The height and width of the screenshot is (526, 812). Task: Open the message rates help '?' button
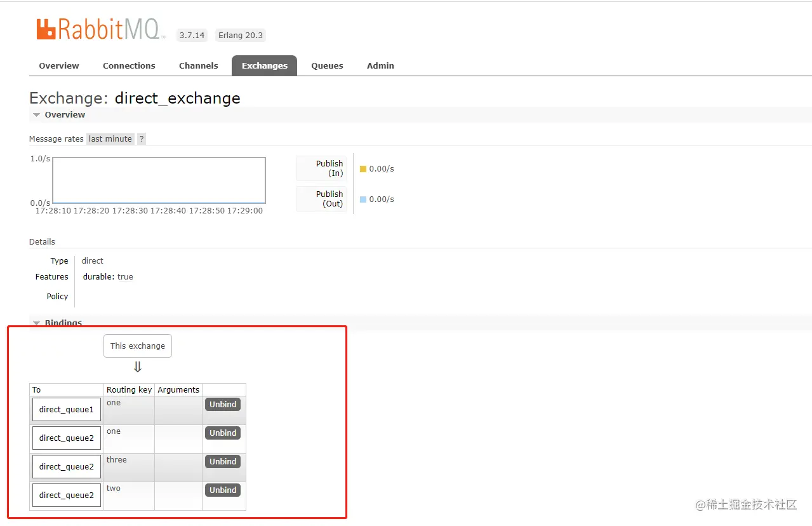[142, 138]
